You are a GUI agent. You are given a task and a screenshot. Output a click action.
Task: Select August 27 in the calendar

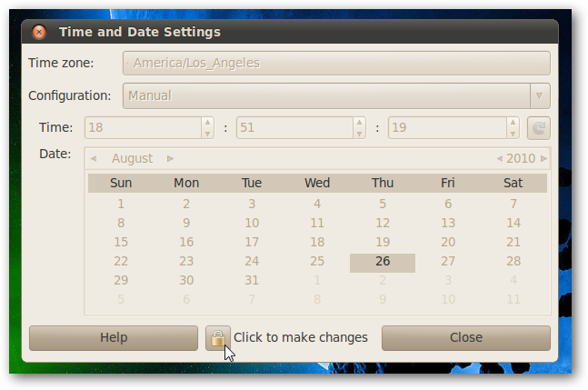click(x=448, y=262)
